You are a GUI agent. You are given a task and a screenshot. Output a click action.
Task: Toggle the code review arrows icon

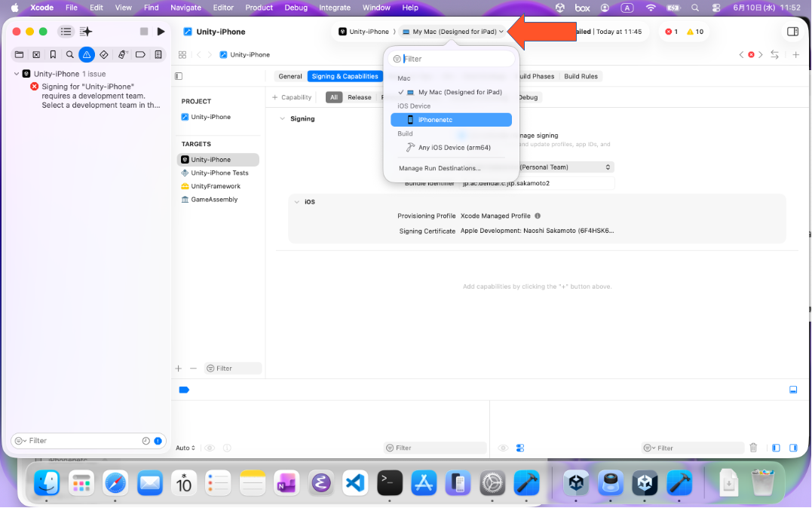(775, 54)
